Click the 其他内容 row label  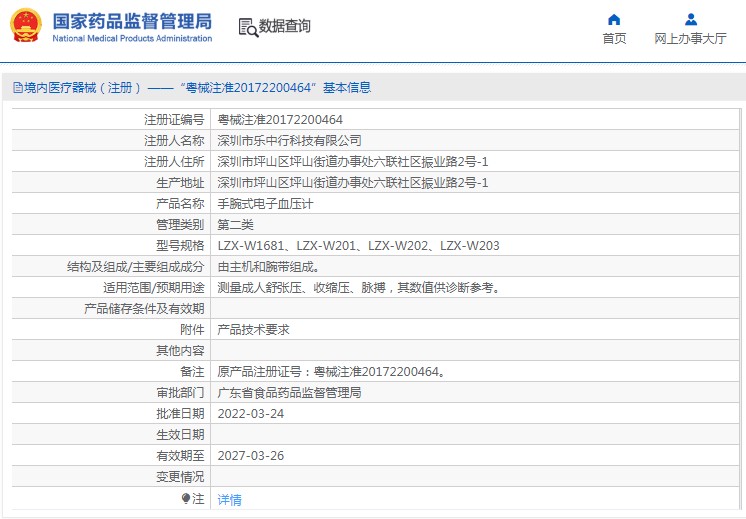pyautogui.click(x=180, y=351)
